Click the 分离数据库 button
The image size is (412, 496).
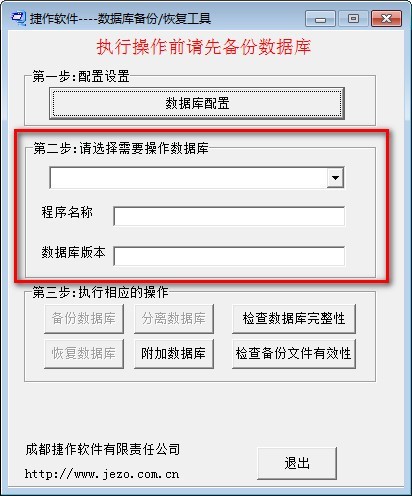174,319
